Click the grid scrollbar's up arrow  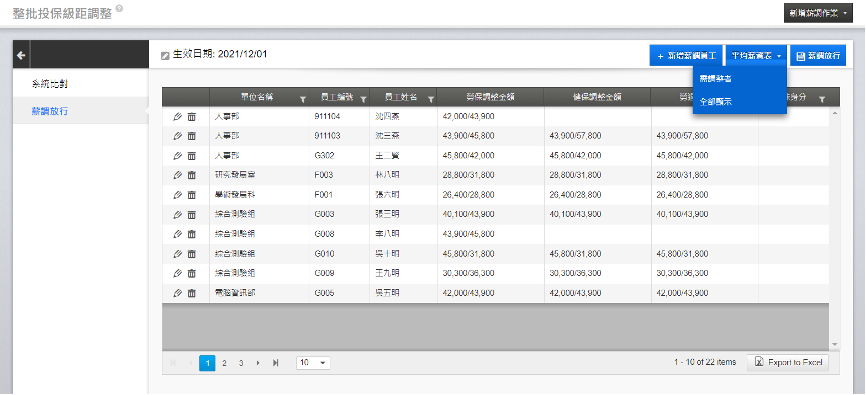tap(835, 113)
